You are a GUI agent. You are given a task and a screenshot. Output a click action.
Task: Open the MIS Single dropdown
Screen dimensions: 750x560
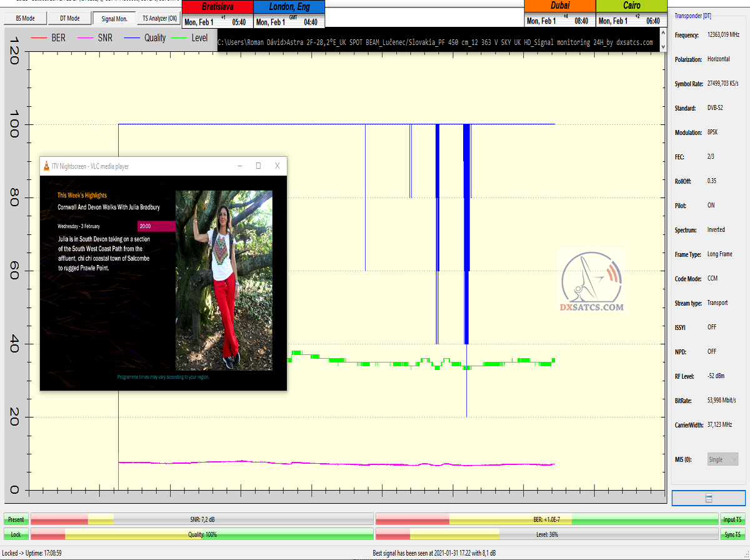(722, 459)
